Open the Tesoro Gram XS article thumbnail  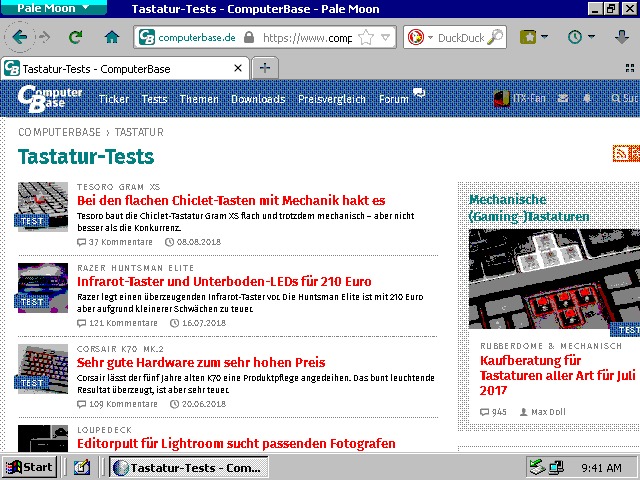tap(43, 207)
